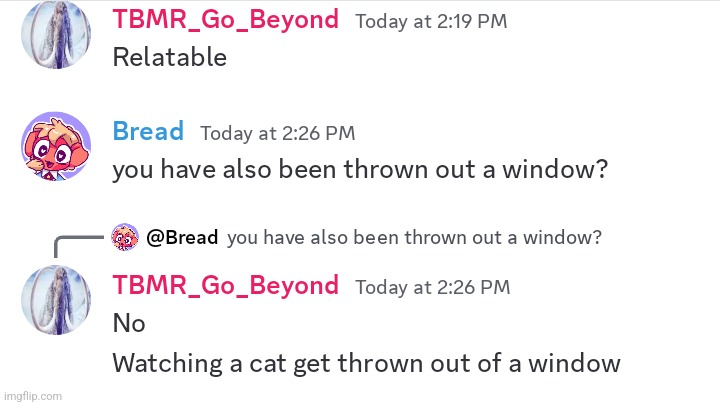The width and height of the screenshot is (720, 405).
Task: Open TBMR_Go_Beyond's avatar beside the Relatable message
Action: [x=56, y=34]
